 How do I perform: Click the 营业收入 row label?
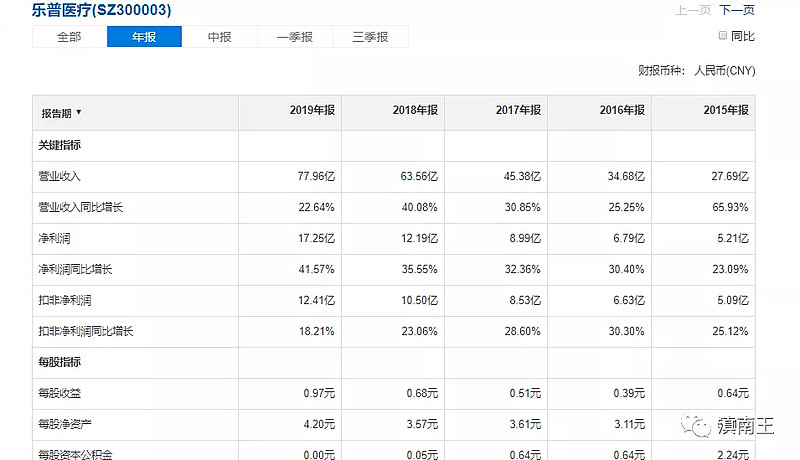pyautogui.click(x=59, y=176)
